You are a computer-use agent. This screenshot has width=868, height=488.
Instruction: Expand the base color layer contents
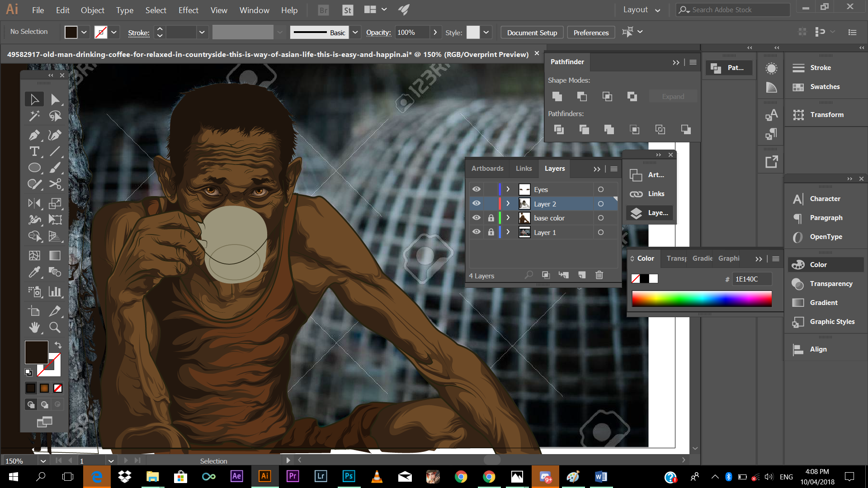pyautogui.click(x=508, y=218)
